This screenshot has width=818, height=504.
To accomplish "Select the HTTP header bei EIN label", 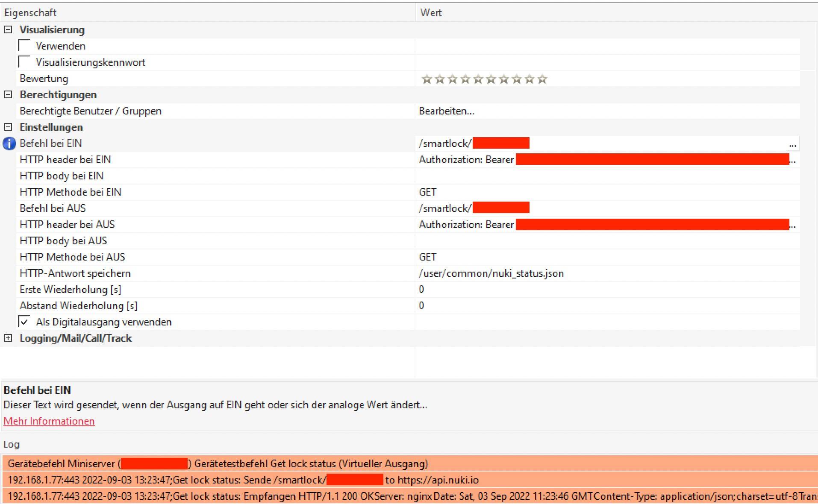I will click(x=65, y=160).
